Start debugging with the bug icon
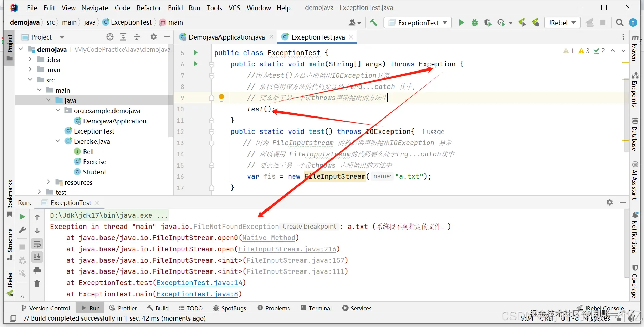The width and height of the screenshot is (644, 327). [x=475, y=22]
